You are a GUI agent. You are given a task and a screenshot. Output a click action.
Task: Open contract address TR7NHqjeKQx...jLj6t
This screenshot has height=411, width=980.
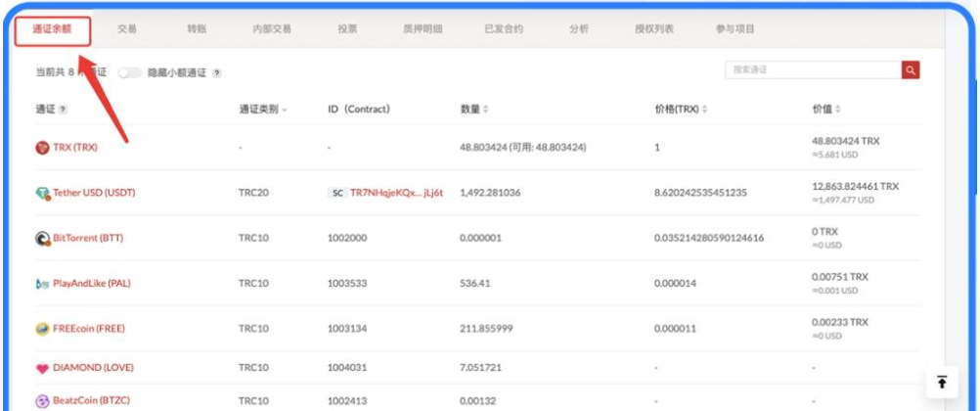[396, 193]
